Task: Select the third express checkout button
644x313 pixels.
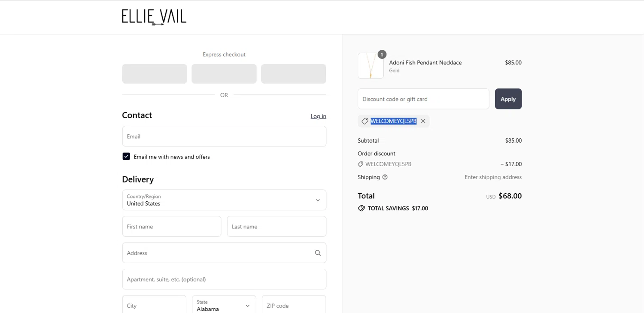Action: coord(294,74)
